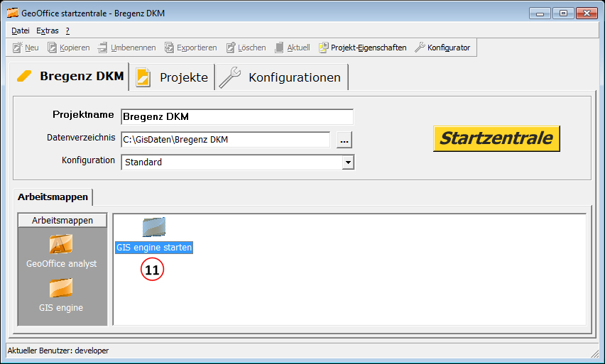Image resolution: width=605 pixels, height=364 pixels.
Task: Click the Löschen toolbar icon
Action: coord(231,48)
